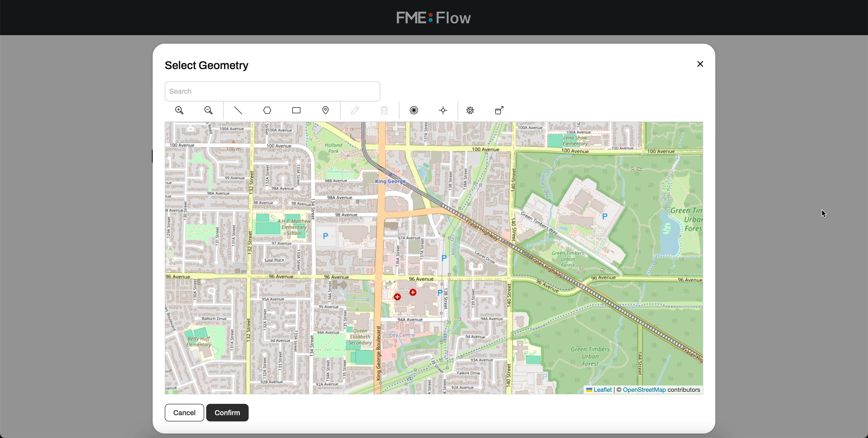The image size is (868, 438).
Task: Click in the Search input field
Action: 272,91
